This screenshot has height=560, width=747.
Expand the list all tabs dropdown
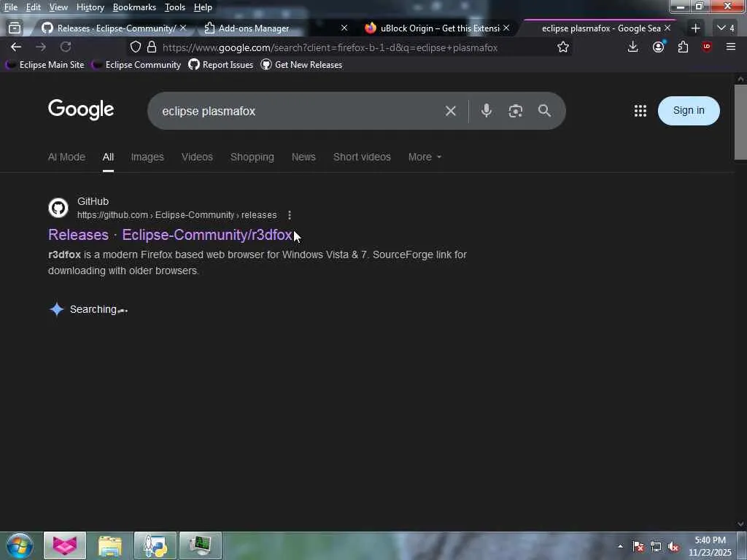[x=726, y=28]
